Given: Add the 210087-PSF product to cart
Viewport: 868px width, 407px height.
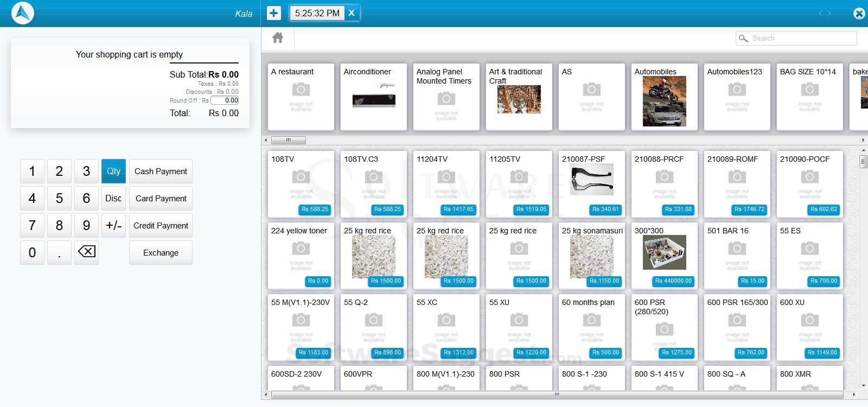Looking at the screenshot, I should click(x=592, y=184).
